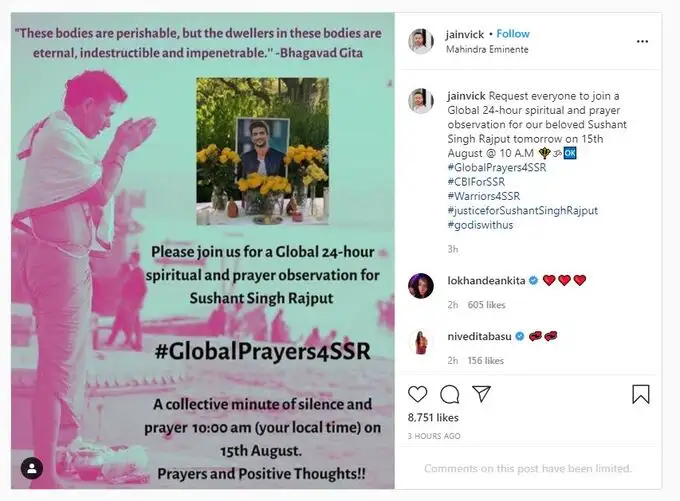
Task: Open lokhandeankita commenter avatar
Action: pyautogui.click(x=421, y=286)
